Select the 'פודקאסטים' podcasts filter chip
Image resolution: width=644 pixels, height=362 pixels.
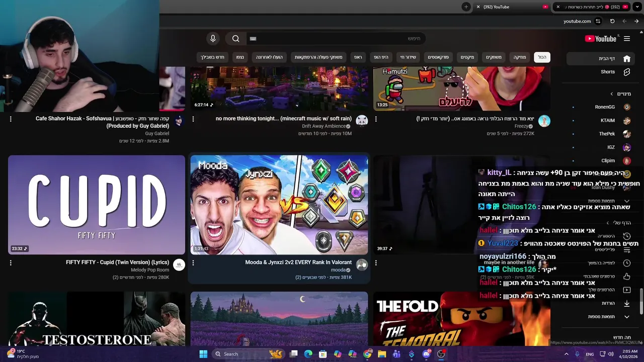pos(438,57)
